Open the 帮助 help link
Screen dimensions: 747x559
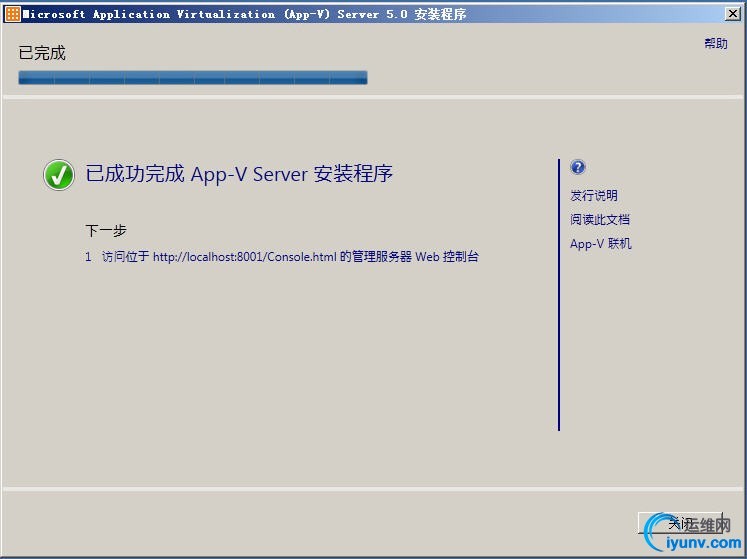click(716, 44)
